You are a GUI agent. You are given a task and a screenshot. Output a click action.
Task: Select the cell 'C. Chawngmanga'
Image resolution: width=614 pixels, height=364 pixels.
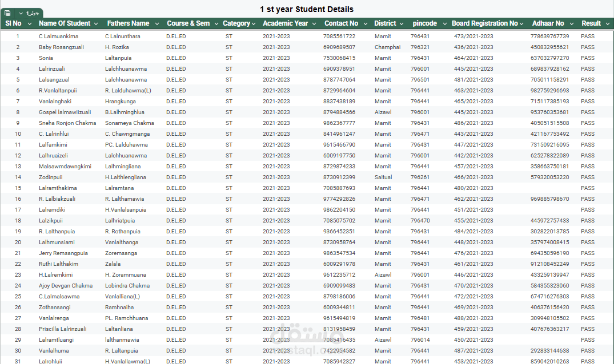tap(127, 134)
